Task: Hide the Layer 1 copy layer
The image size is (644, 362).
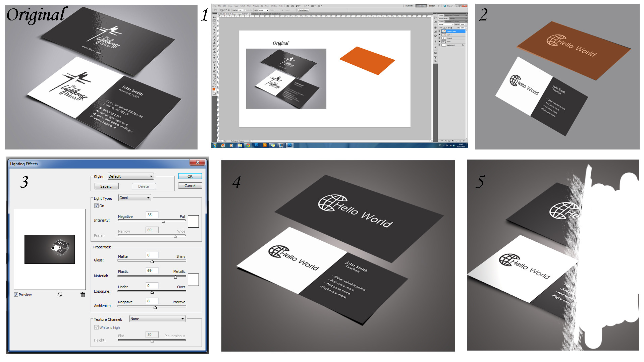Action: 439,31
